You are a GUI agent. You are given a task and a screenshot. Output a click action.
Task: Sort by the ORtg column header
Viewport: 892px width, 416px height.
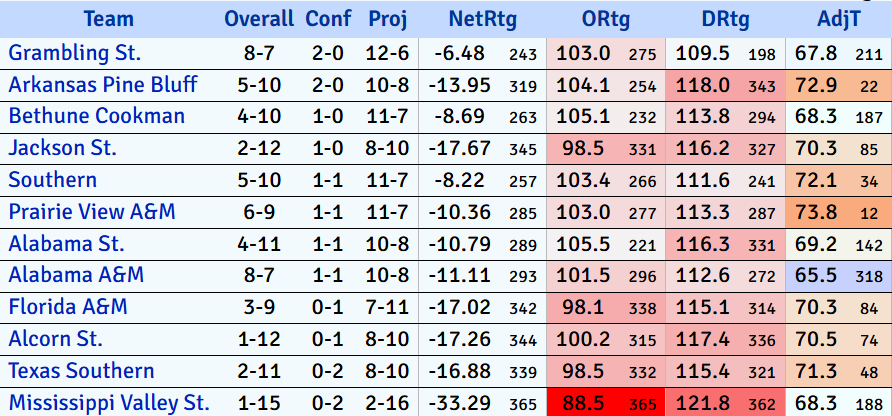click(x=605, y=19)
